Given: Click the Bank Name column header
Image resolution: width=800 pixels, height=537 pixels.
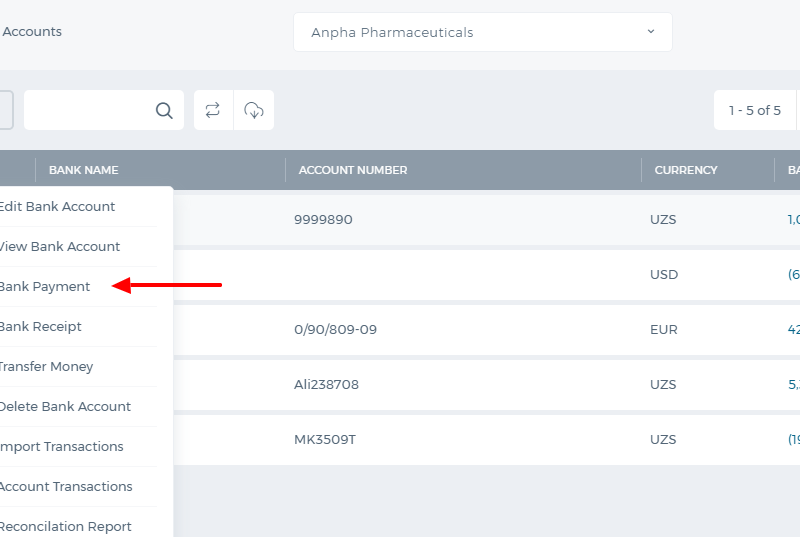Looking at the screenshot, I should (84, 170).
